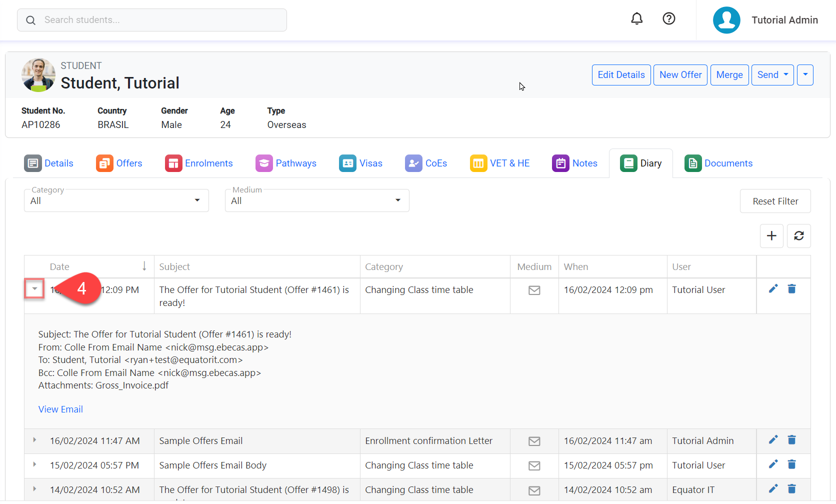Sort by Date column arrow
836x504 pixels.
(144, 266)
